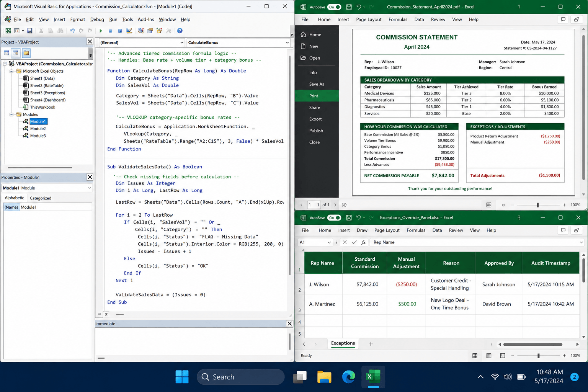Switch to Page Break Preview in Exceptions window
This screenshot has width=588, height=392.
503,356
